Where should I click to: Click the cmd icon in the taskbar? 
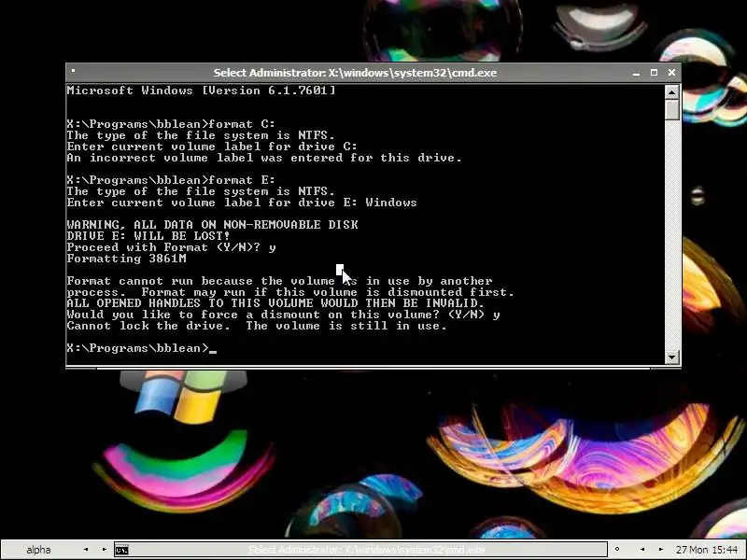[121, 550]
